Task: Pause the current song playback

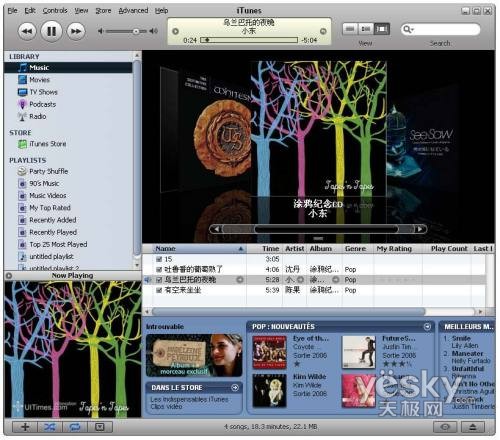Action: [51, 31]
